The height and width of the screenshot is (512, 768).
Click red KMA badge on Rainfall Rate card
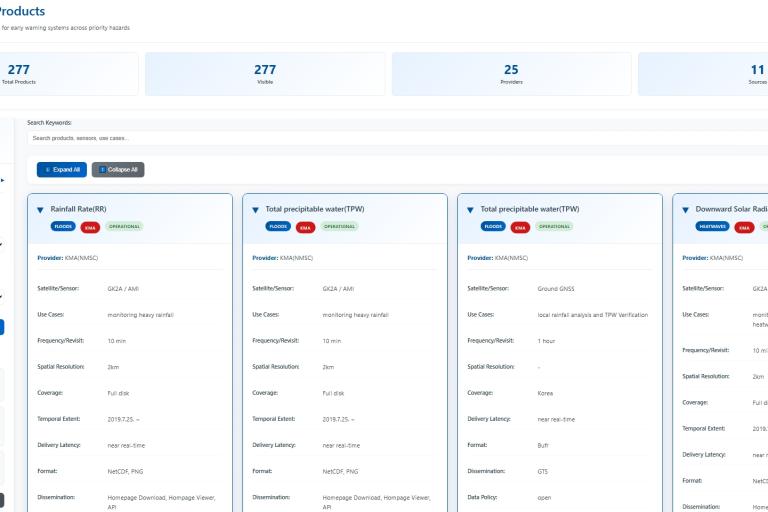(90, 227)
